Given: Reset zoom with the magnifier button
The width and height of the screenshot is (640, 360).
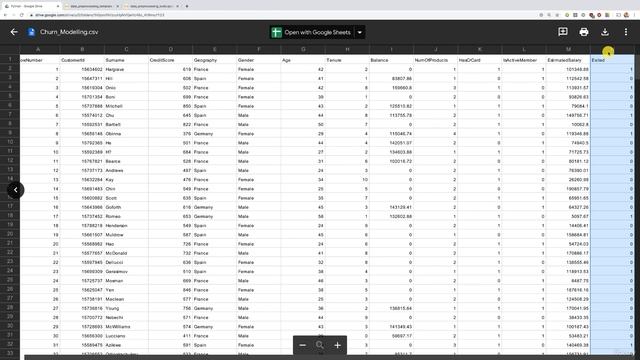Looking at the screenshot, I should 320,345.
